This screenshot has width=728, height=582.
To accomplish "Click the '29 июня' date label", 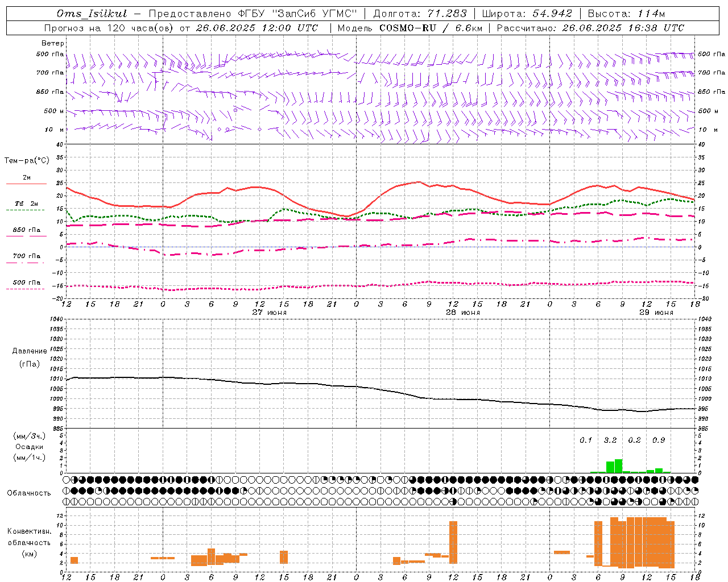I will [656, 313].
